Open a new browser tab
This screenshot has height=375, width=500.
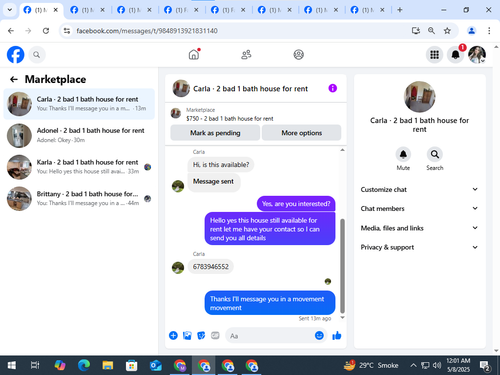click(400, 10)
